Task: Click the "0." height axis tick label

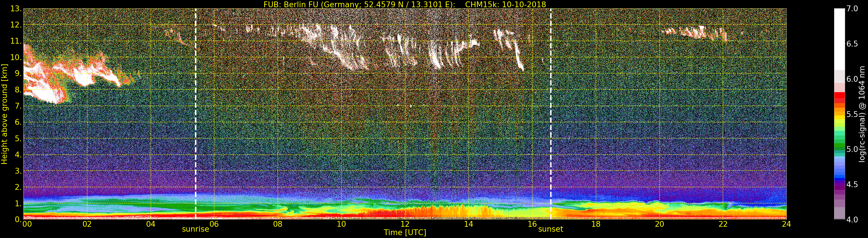Action: point(18,219)
